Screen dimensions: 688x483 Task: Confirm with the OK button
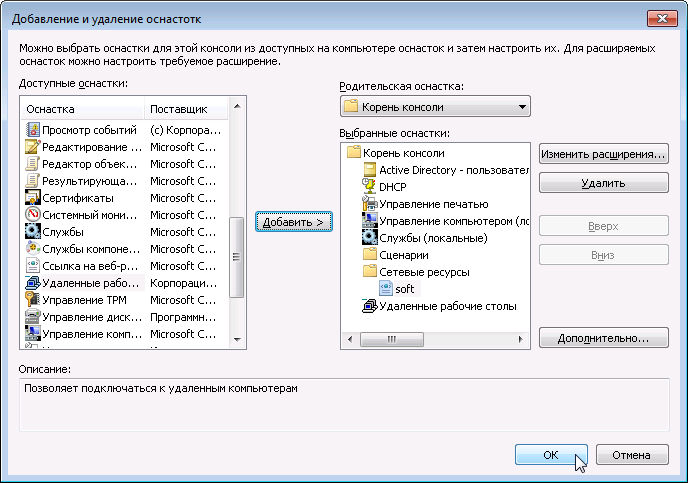coord(551,455)
